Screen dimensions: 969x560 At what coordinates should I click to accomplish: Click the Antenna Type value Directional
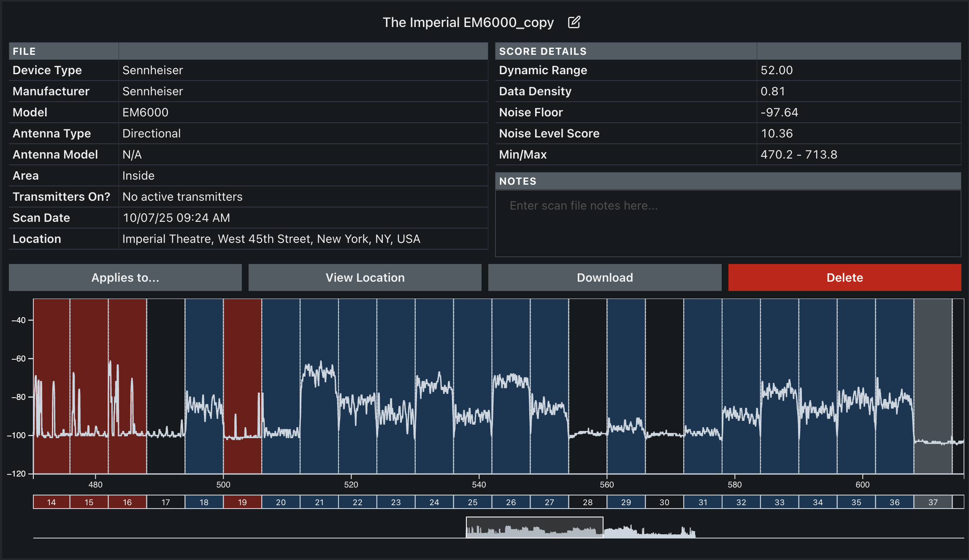(x=152, y=134)
